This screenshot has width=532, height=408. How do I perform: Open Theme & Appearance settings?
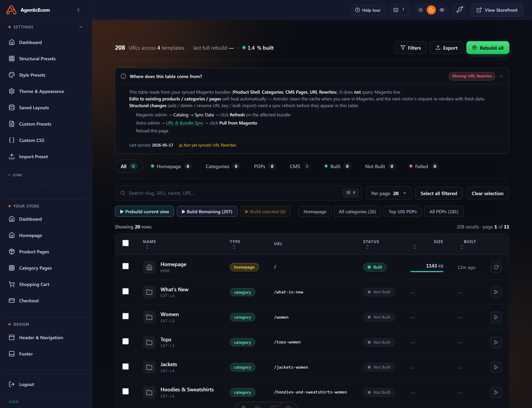(46, 91)
